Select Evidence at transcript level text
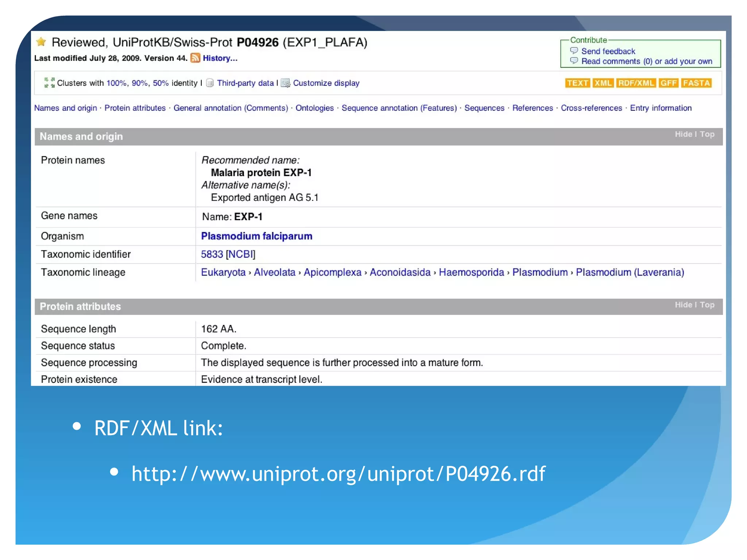Screen dimensions: 747x560 262,380
